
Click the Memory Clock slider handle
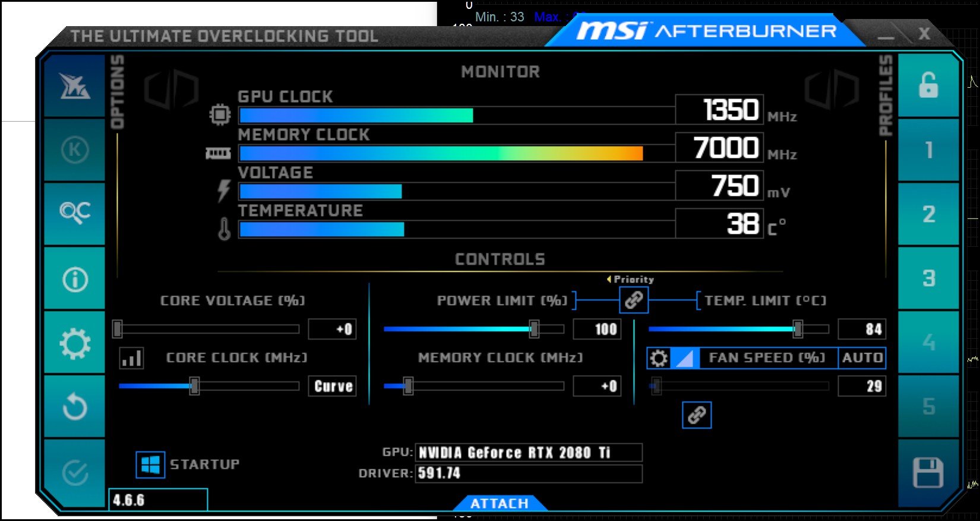[x=407, y=386]
